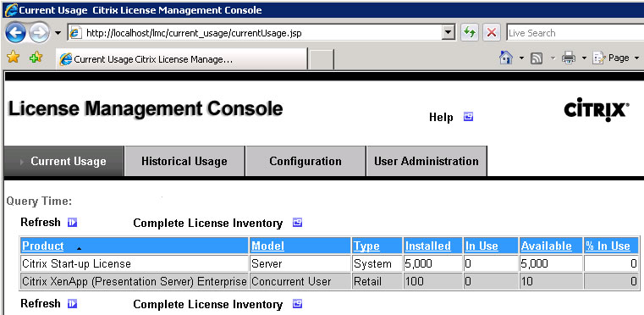Sort table by Available column
The height and width of the screenshot is (315, 644).
tap(546, 246)
